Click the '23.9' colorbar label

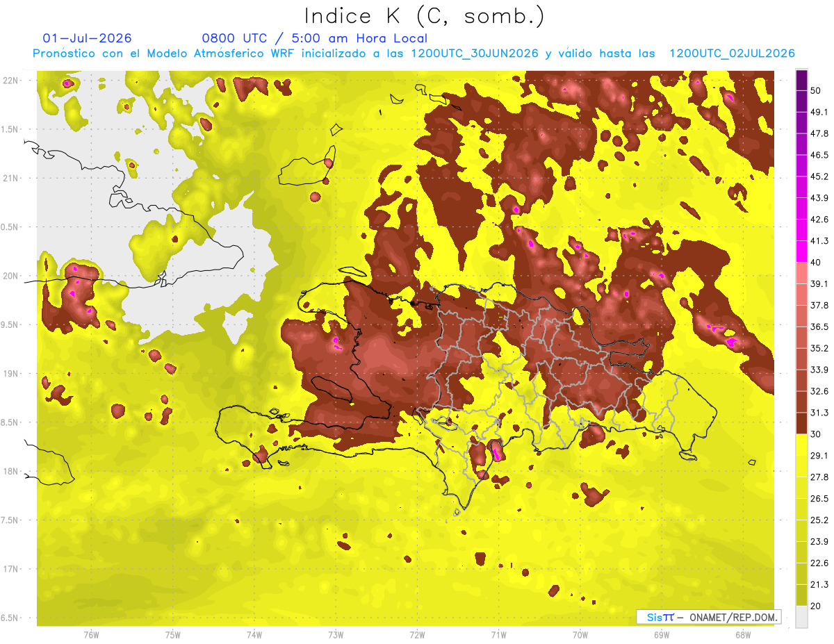click(x=819, y=541)
